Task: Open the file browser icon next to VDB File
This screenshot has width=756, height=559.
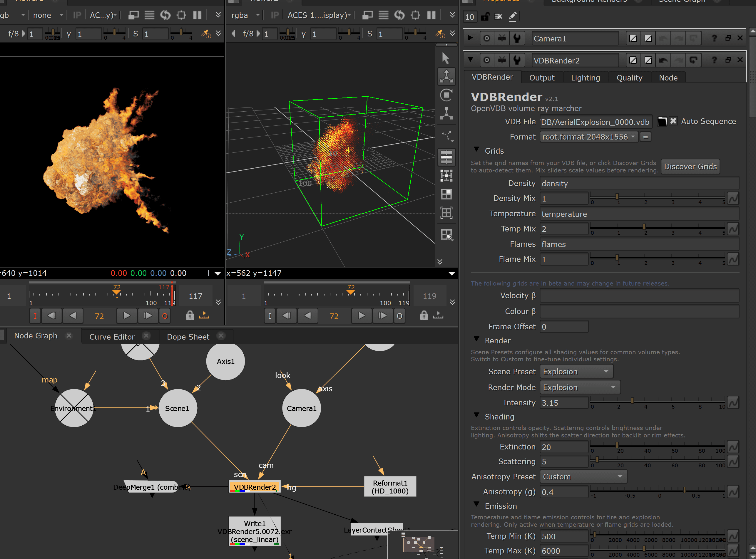Action: coord(662,121)
